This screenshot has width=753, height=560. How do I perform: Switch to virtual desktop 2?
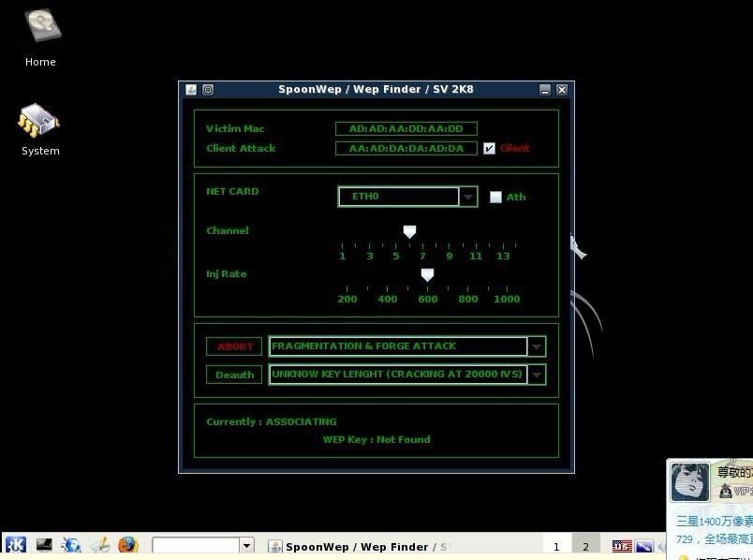pos(586,546)
